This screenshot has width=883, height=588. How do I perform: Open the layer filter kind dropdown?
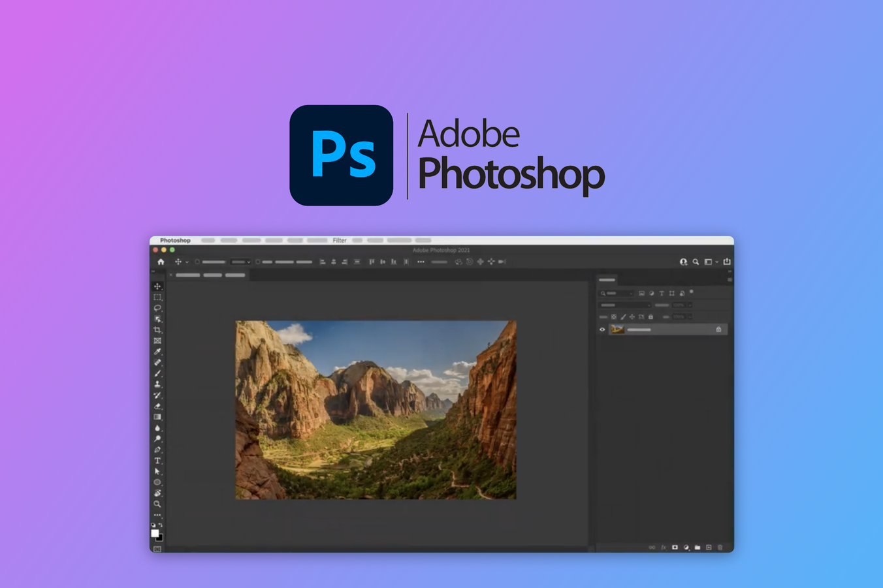(617, 294)
